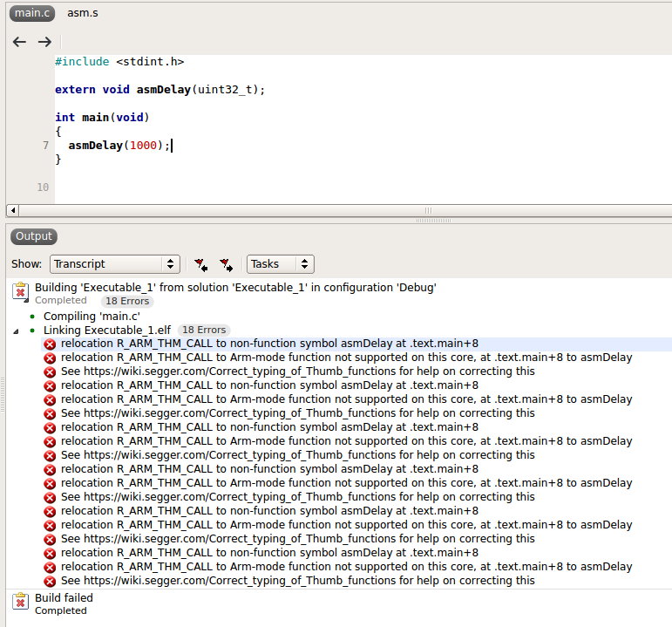The height and width of the screenshot is (627, 672).
Task: Click the green bullet beside Compiling 'main.c'
Action: [32, 317]
